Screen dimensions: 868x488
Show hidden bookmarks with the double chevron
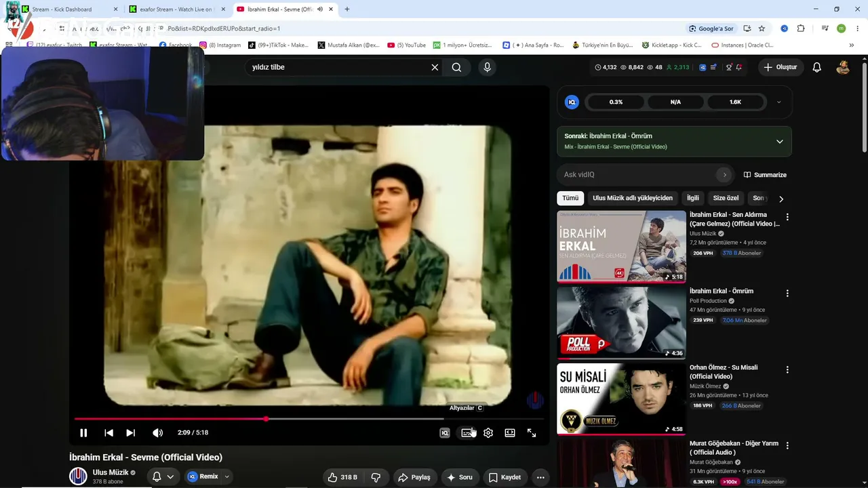click(x=852, y=45)
